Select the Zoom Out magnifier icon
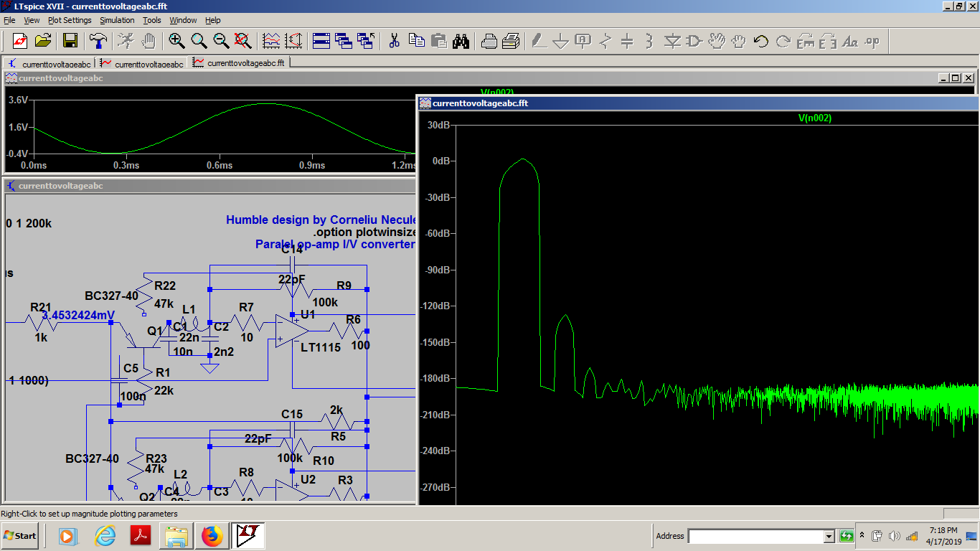The width and height of the screenshot is (980, 551). (221, 41)
